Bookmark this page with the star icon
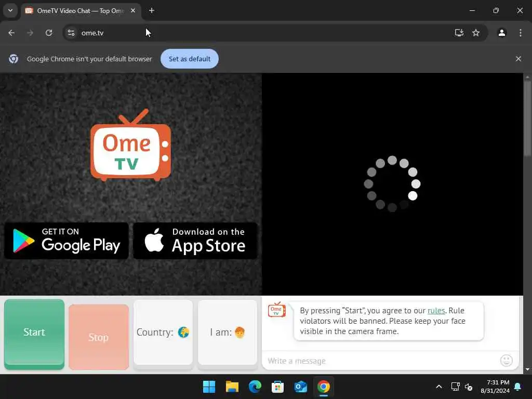Viewport: 532px width, 399px height. point(476,33)
